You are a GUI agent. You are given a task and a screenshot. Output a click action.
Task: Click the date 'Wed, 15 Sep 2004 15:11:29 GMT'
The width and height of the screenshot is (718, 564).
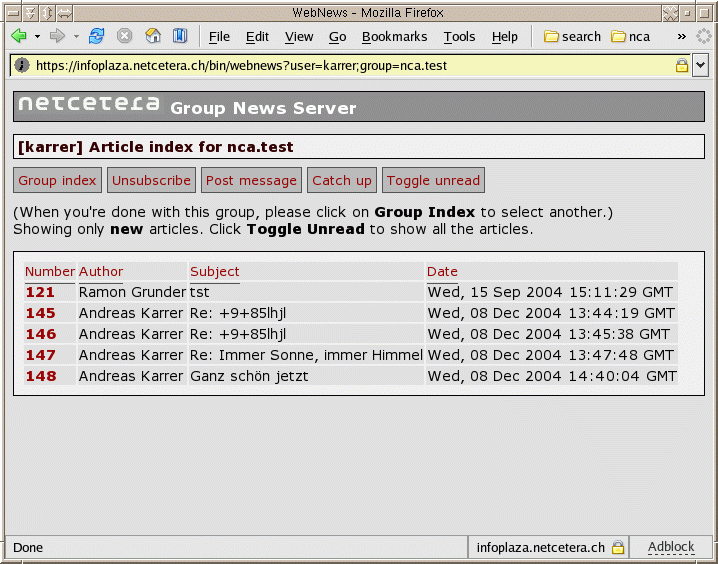(550, 292)
